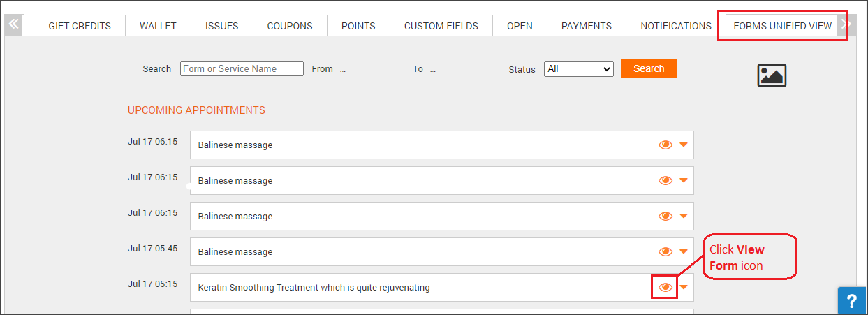Switch to the Open tab
The image size is (868, 315).
tap(520, 26)
